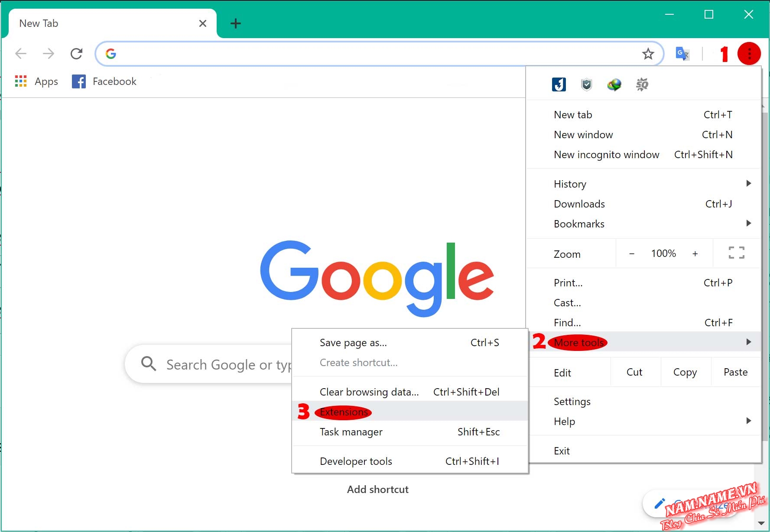Screen dimensions: 770x532
Task: Select Extensions from More tools menu
Action: (344, 412)
